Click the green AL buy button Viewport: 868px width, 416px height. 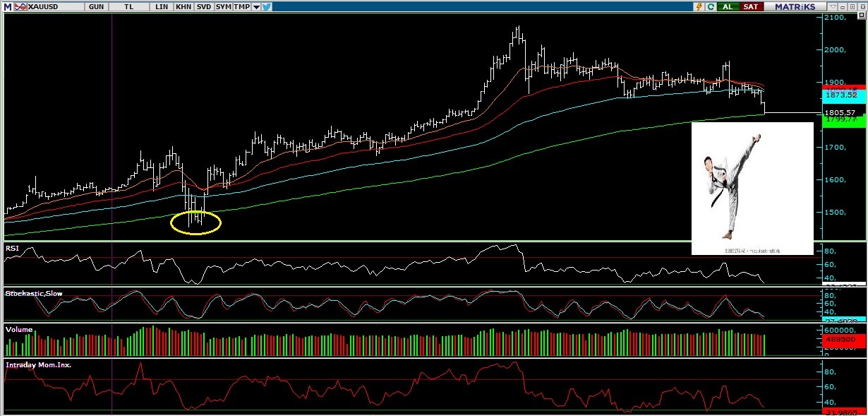[x=728, y=7]
